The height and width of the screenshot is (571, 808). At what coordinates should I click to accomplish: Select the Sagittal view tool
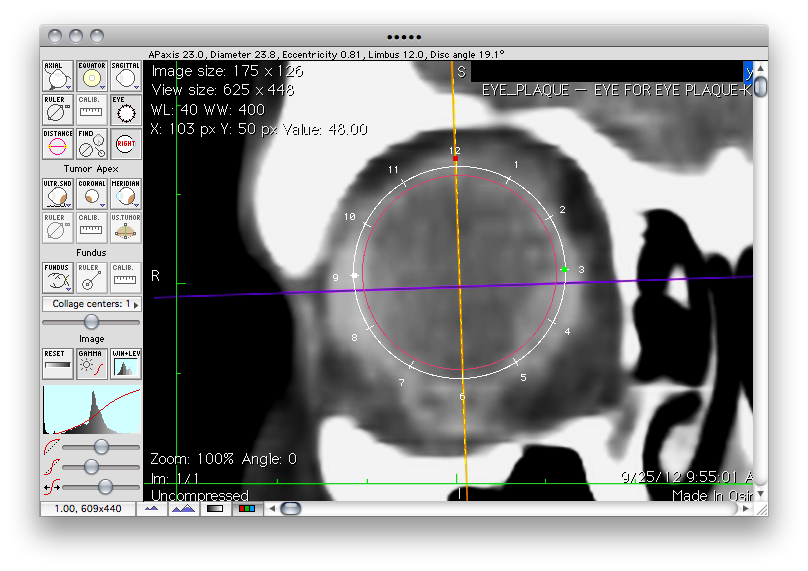tap(126, 75)
